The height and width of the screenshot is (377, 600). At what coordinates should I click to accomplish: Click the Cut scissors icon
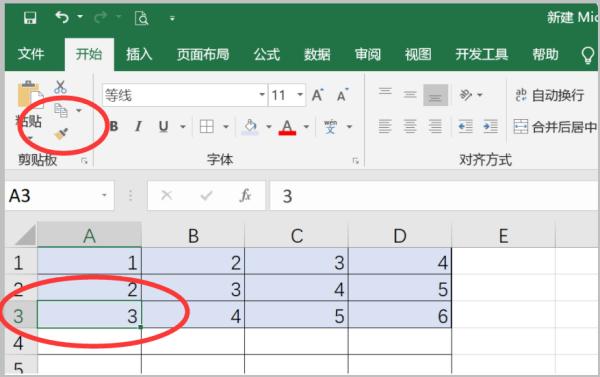pos(60,87)
